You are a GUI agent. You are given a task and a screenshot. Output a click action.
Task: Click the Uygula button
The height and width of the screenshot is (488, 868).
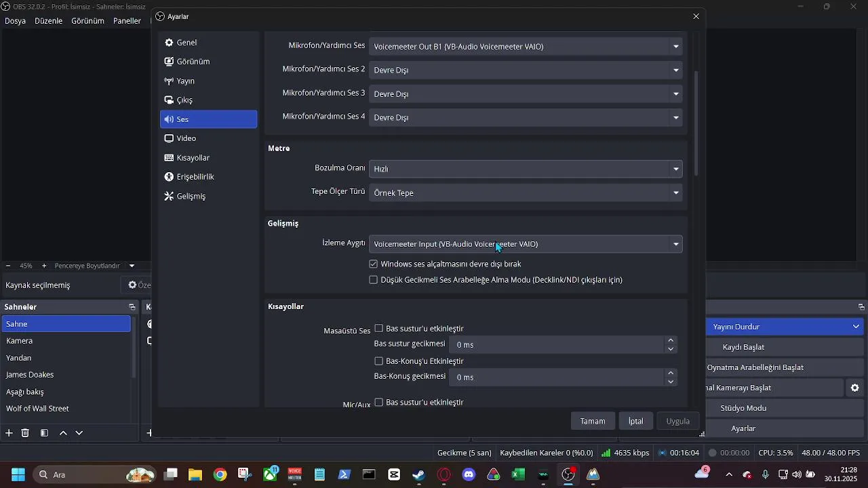(x=678, y=421)
